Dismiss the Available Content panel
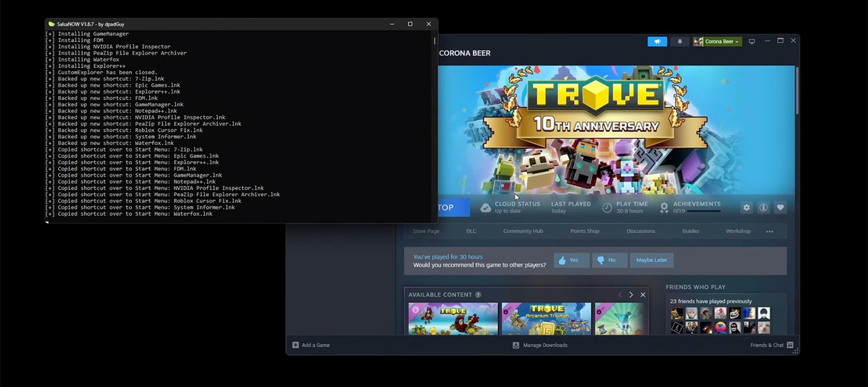Viewport: 868px width, 387px height. click(643, 295)
